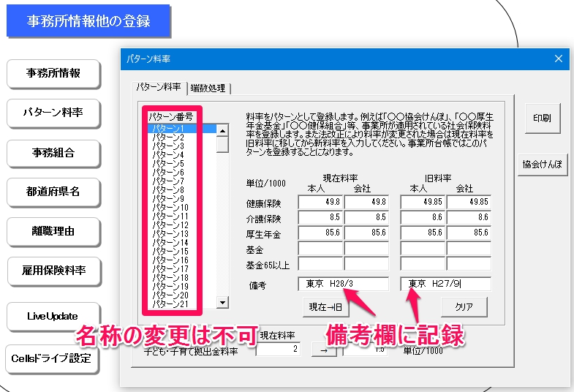
Task: Open the 事務所情報 section
Action: click(x=53, y=73)
